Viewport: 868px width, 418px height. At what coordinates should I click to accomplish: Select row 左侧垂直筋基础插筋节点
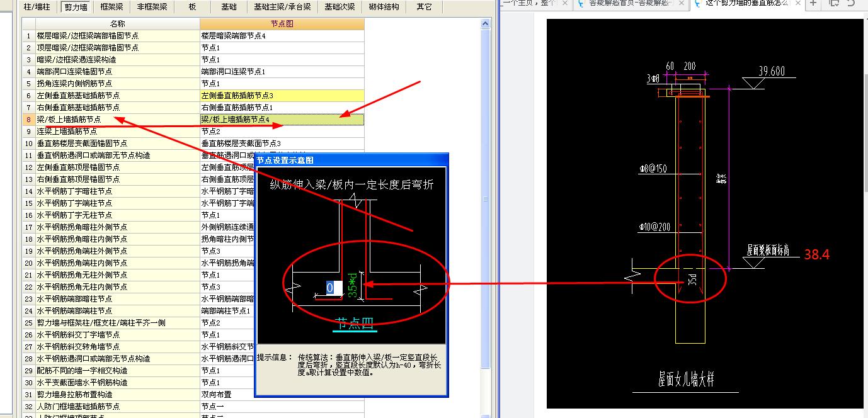tap(117, 96)
